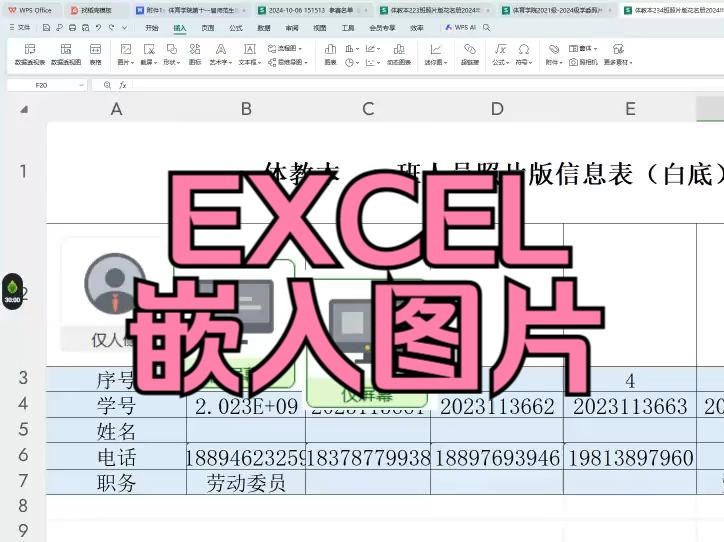Open the Shapes (形状) gallery
Image resolution: width=724 pixels, height=542 pixels.
coord(172,54)
